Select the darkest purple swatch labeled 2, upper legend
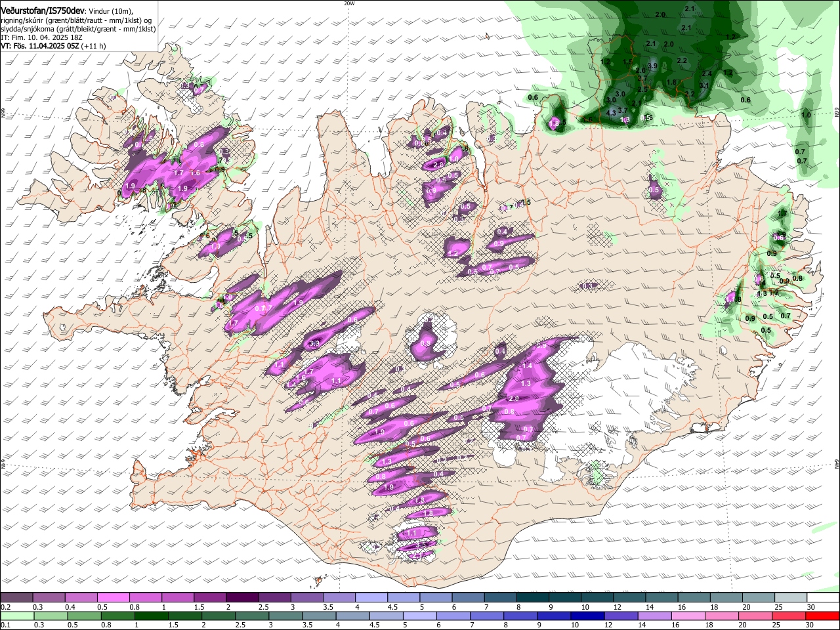Screen dimensions: 840x630 241,598
